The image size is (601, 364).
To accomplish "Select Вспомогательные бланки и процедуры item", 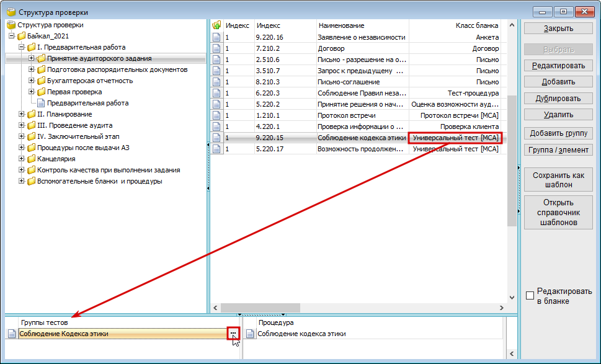I will coord(100,181).
